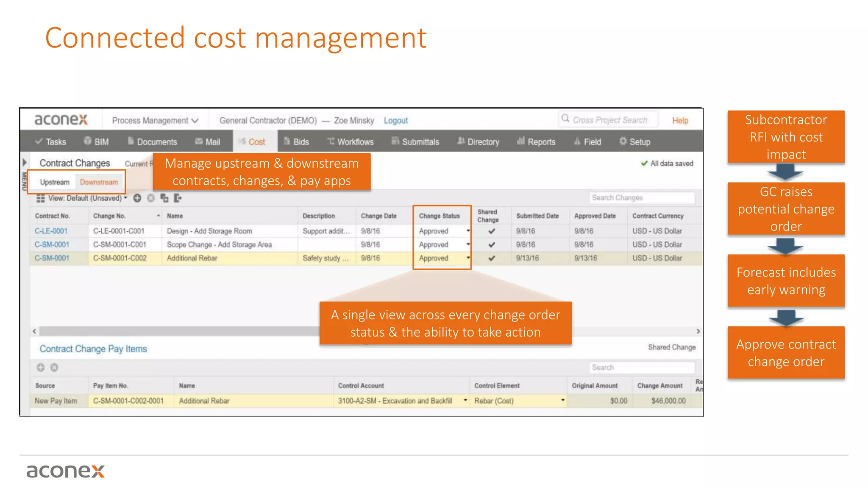Toggle Shared Change check for C-SM-0001-C002
Image resolution: width=868 pixels, height=488 pixels.
tap(492, 258)
